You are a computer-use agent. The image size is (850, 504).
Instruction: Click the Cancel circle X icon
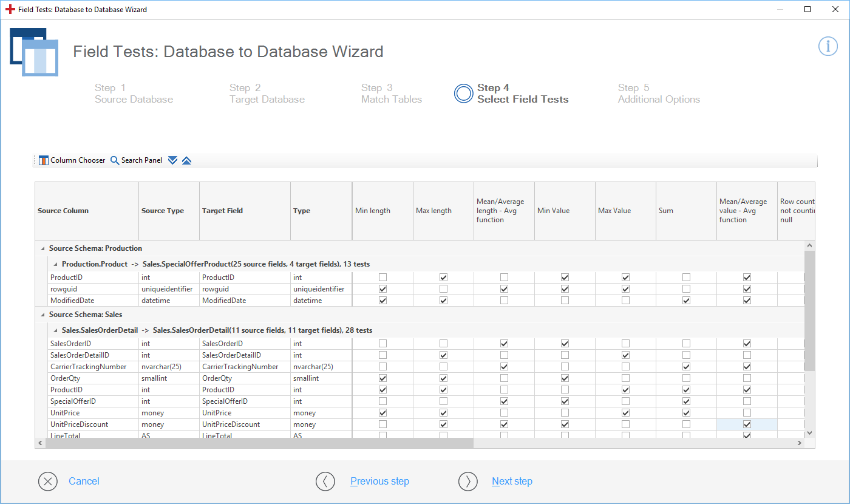[x=48, y=481]
